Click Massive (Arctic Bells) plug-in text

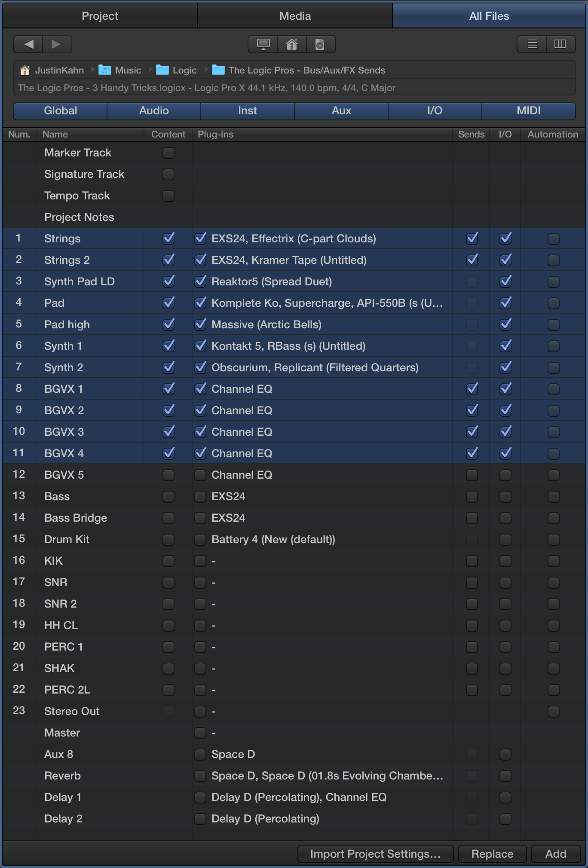(266, 325)
